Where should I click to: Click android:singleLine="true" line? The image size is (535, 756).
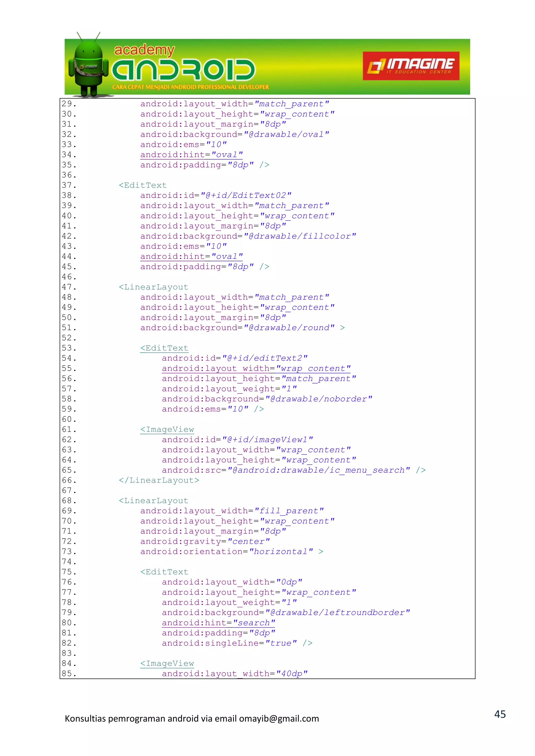(x=237, y=643)
